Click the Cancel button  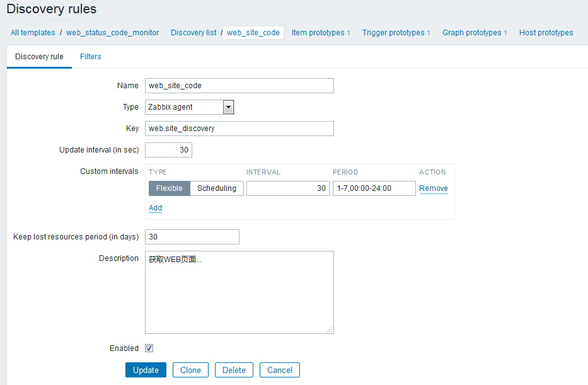[280, 370]
